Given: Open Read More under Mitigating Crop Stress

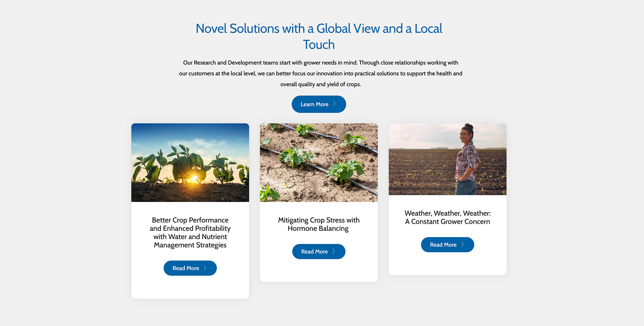Looking at the screenshot, I should 319,252.
